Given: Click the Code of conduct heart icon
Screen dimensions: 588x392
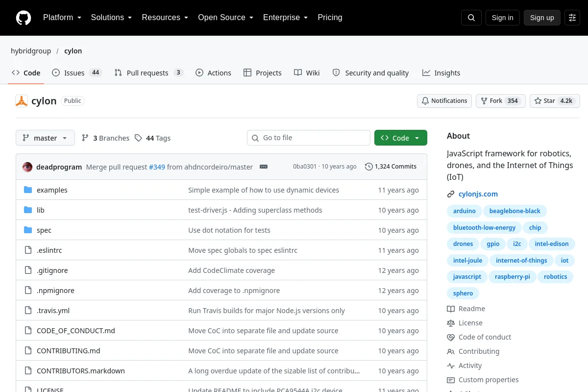Looking at the screenshot, I should [x=451, y=337].
